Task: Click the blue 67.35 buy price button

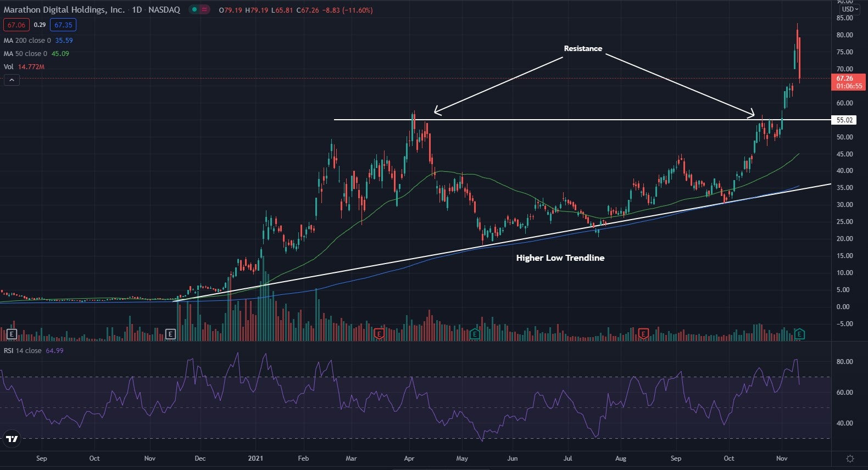Action: click(63, 25)
